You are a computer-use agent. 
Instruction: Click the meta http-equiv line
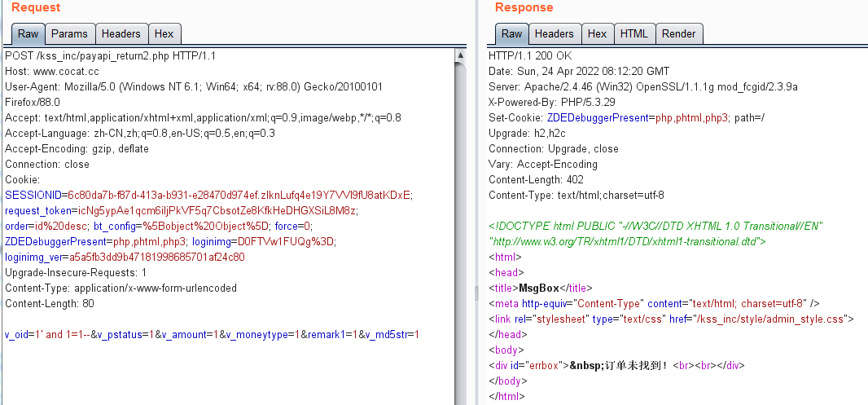pyautogui.click(x=654, y=304)
